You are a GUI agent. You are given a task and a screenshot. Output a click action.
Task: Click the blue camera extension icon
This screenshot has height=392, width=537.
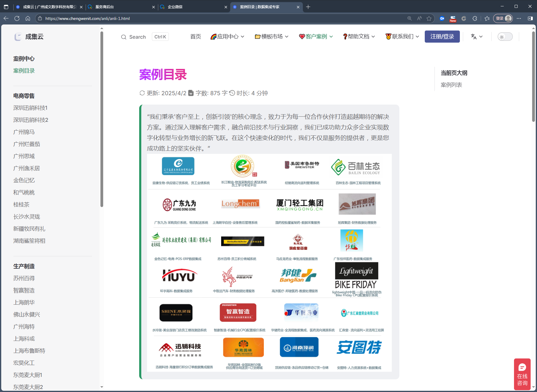click(442, 18)
